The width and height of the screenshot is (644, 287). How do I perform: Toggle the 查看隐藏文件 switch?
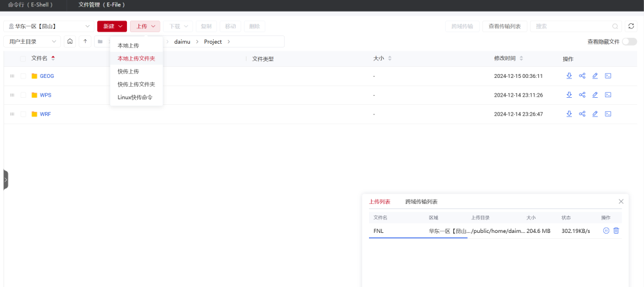tap(629, 42)
